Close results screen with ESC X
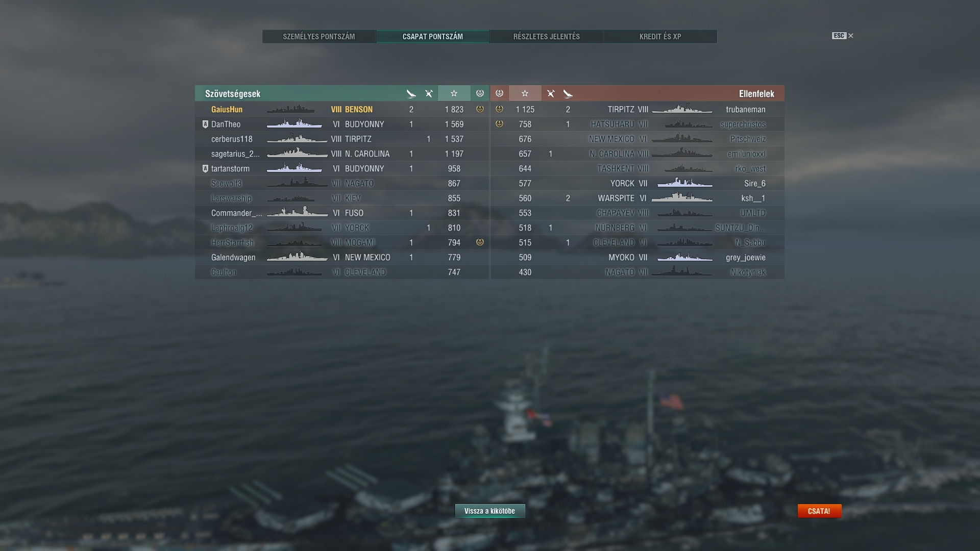 pyautogui.click(x=843, y=36)
